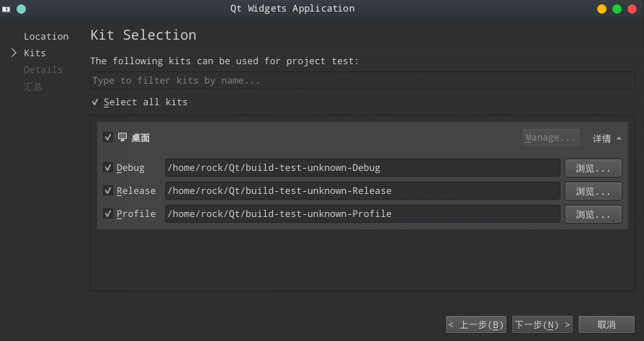Click the green maximize window button
This screenshot has width=644, height=341.
point(617,9)
